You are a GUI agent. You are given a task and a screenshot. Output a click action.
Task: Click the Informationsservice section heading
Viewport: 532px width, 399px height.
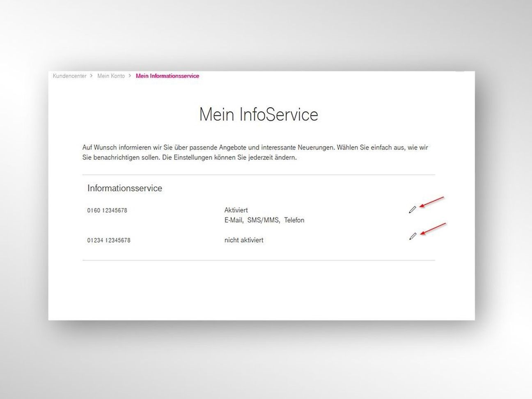[124, 188]
